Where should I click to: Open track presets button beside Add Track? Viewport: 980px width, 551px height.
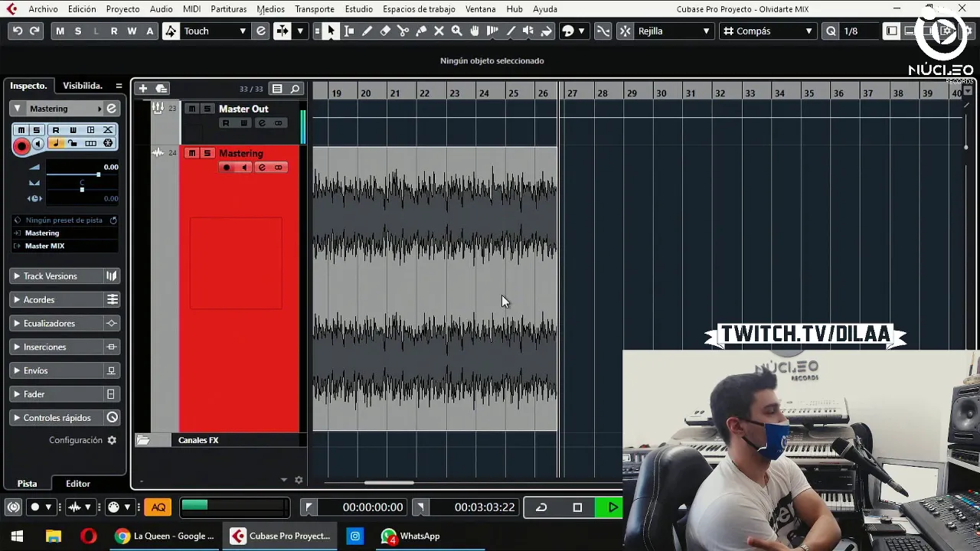point(162,89)
